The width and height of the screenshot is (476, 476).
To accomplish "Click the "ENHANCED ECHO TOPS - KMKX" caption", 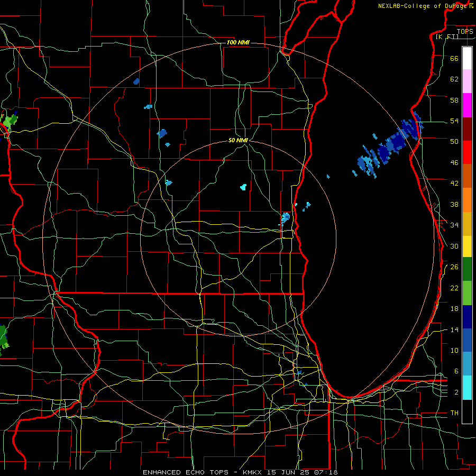I will click(x=204, y=472).
